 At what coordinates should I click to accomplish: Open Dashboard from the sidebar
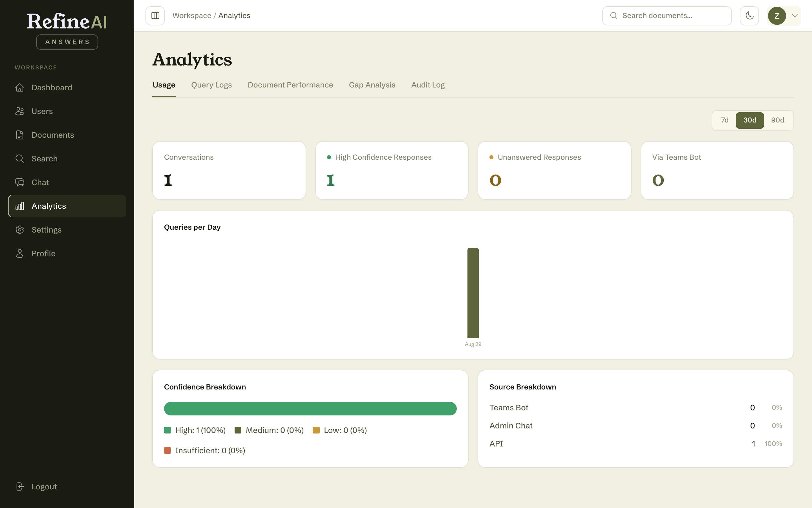(x=67, y=88)
